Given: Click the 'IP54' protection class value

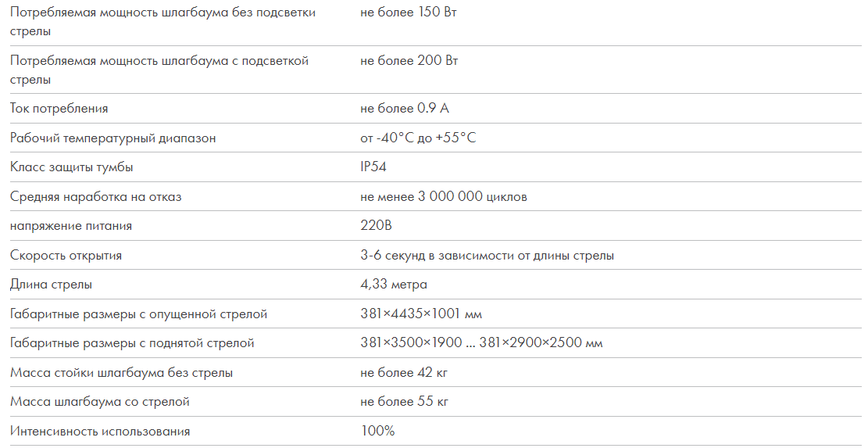Looking at the screenshot, I should 373,167.
